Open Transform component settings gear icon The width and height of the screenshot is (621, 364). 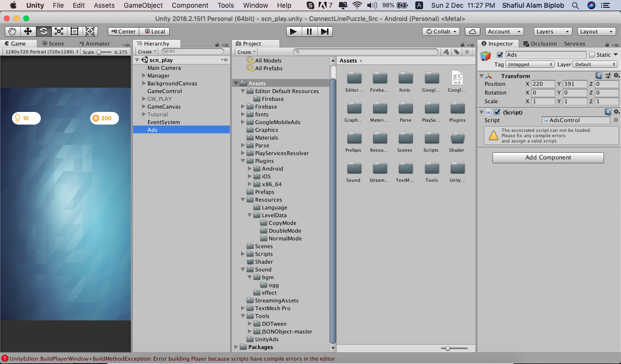[x=616, y=76]
